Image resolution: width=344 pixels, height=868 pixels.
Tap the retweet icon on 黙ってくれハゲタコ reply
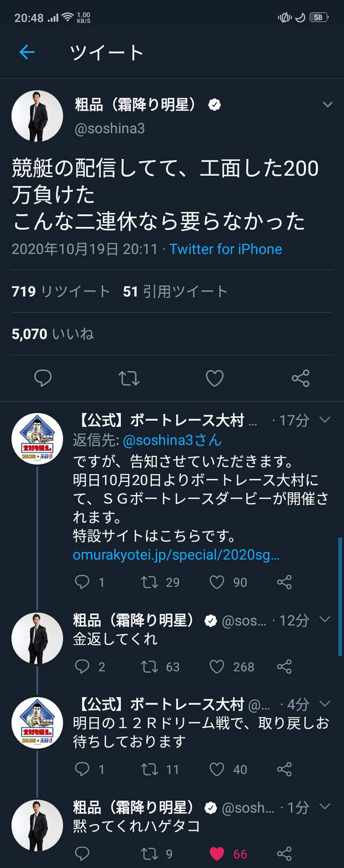(x=150, y=854)
